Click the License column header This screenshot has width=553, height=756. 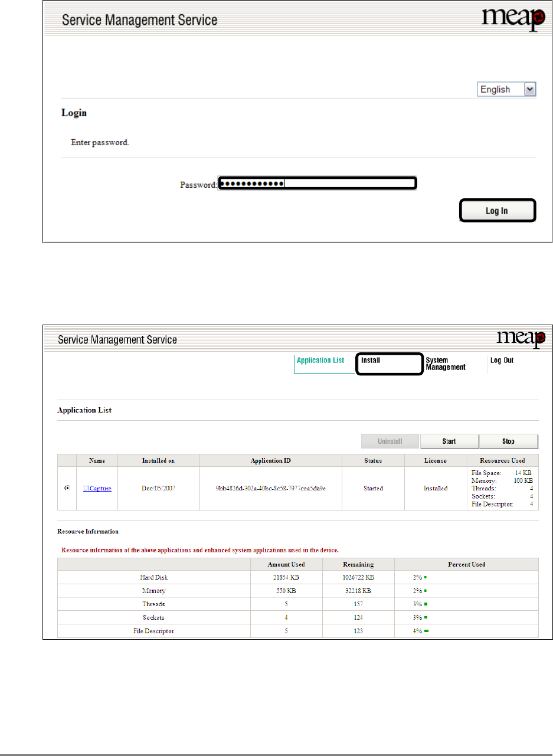[436, 460]
